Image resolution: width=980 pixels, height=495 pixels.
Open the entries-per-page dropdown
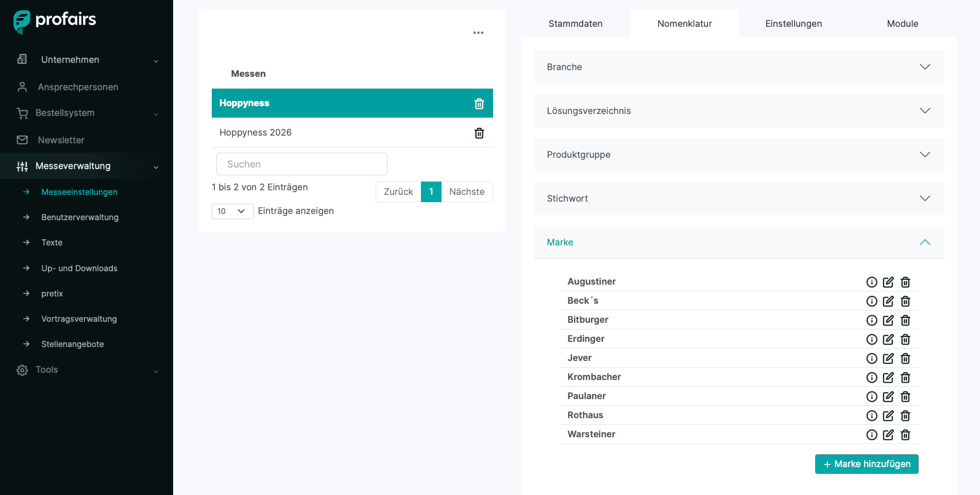pyautogui.click(x=232, y=211)
